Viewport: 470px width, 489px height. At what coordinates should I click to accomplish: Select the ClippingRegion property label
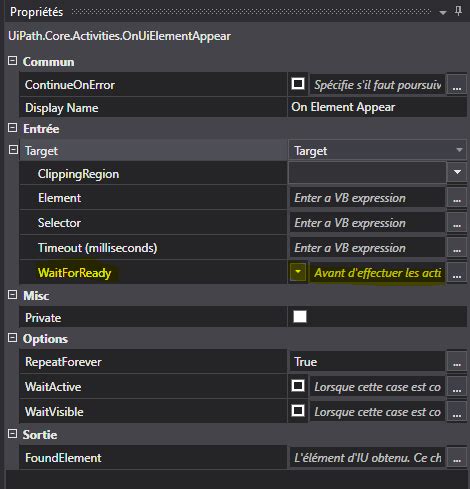click(78, 174)
